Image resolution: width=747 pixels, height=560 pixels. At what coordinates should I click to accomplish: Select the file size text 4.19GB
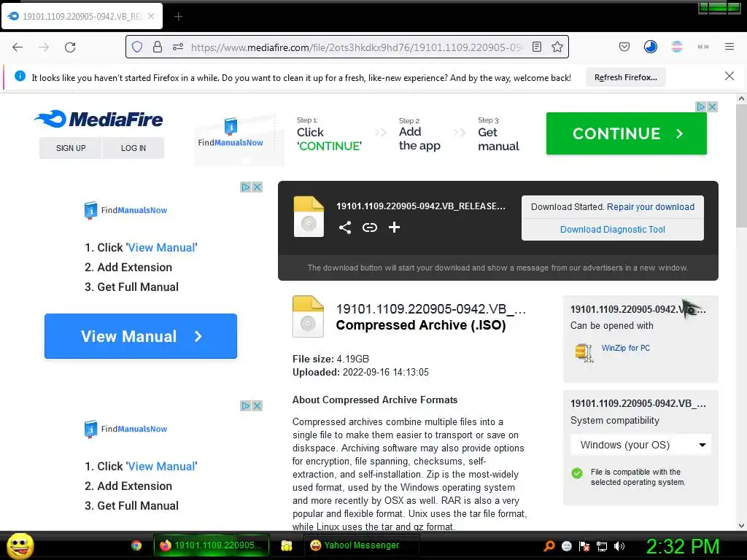[353, 359]
